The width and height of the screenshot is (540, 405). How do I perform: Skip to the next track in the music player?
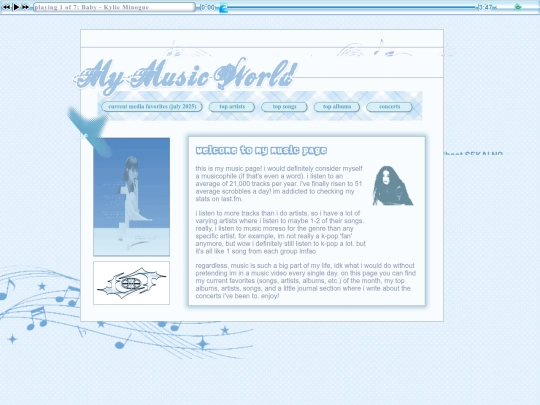[25, 7]
